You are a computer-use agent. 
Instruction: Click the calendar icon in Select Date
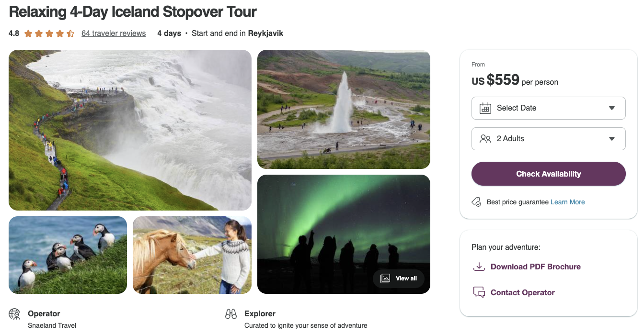485,108
